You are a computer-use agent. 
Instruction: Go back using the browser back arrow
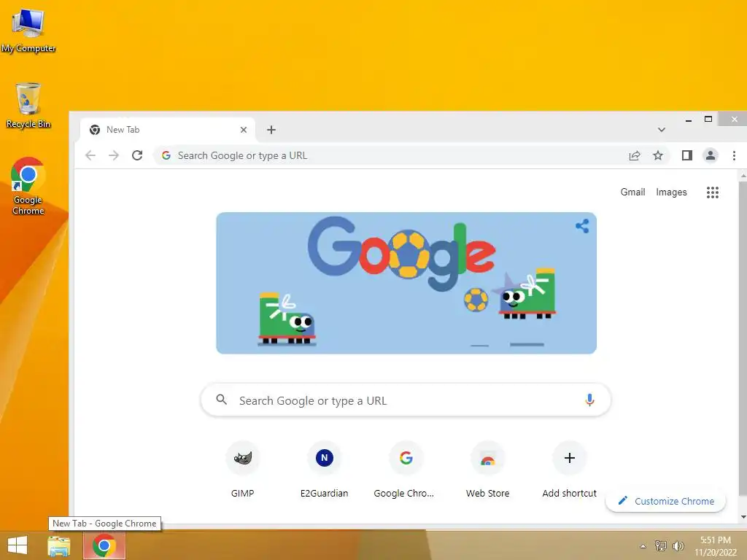[x=90, y=155]
